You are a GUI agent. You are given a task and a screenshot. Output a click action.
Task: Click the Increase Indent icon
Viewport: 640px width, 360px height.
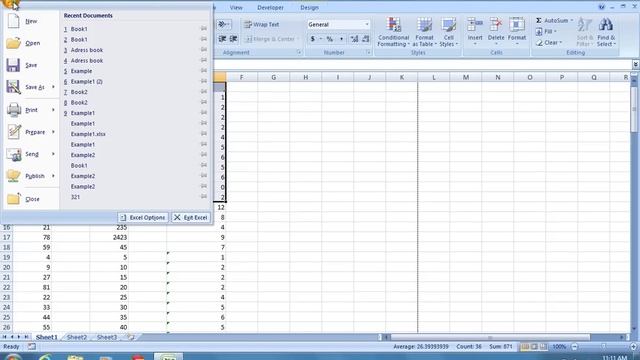coord(233,39)
